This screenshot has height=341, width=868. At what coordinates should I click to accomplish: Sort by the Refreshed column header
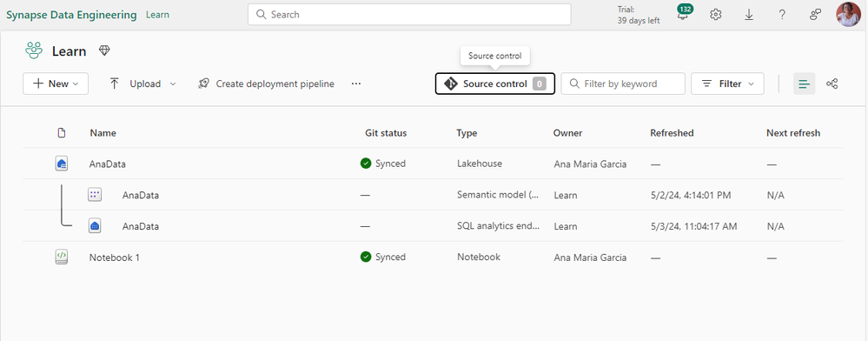click(x=672, y=133)
